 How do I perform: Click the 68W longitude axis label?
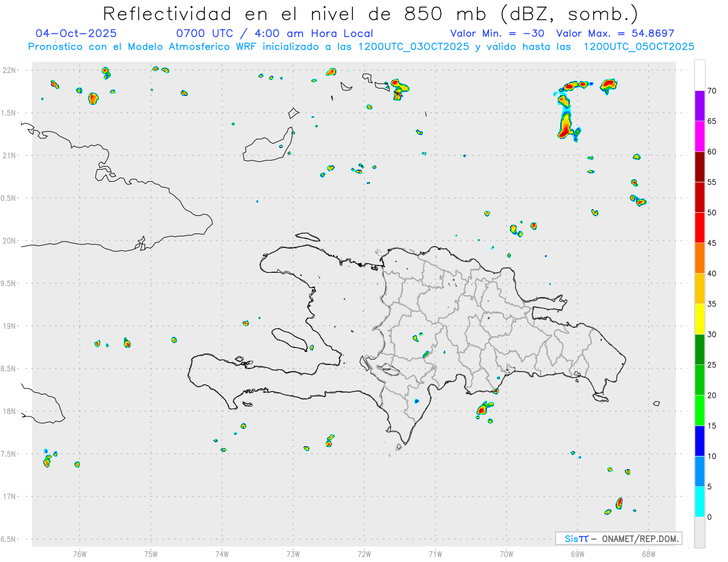point(648,553)
